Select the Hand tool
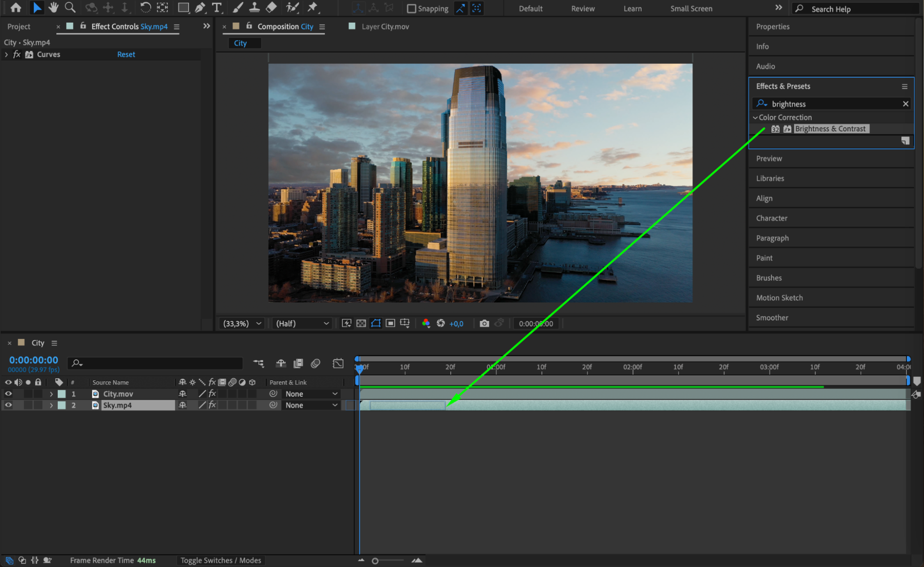The width and height of the screenshot is (924, 567). [x=54, y=7]
